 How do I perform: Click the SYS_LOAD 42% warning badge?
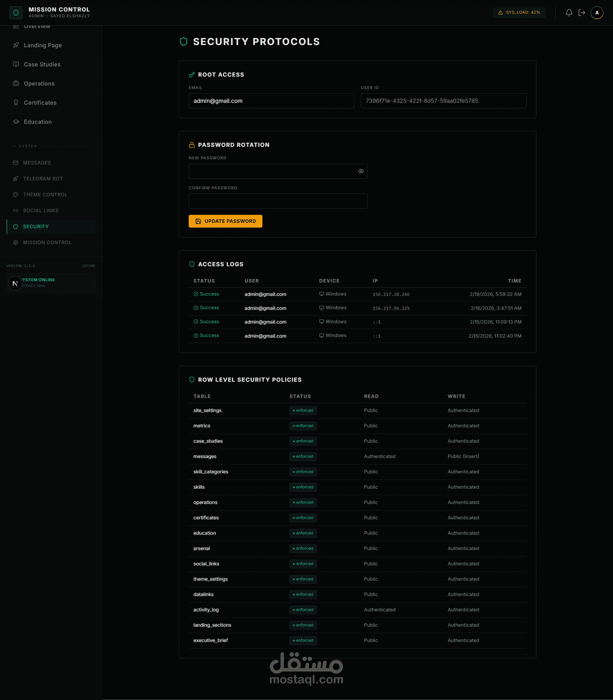pyautogui.click(x=519, y=12)
